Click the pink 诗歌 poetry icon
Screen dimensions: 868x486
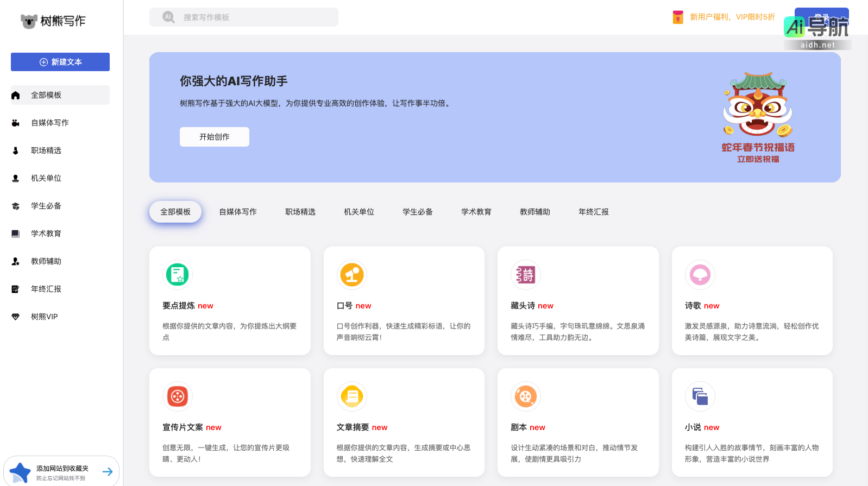tap(700, 275)
